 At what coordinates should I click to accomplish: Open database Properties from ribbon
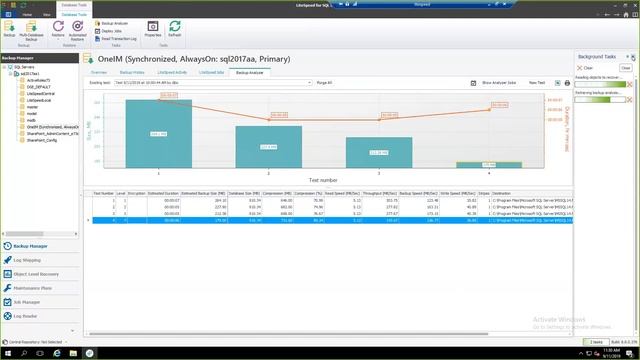[153, 29]
